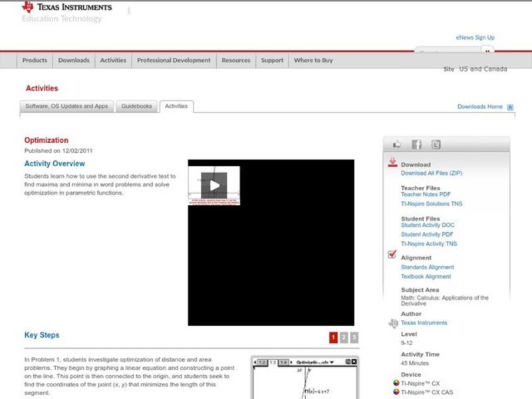Click the Alignment checkmark icon
The image size is (532, 399).
392,255
